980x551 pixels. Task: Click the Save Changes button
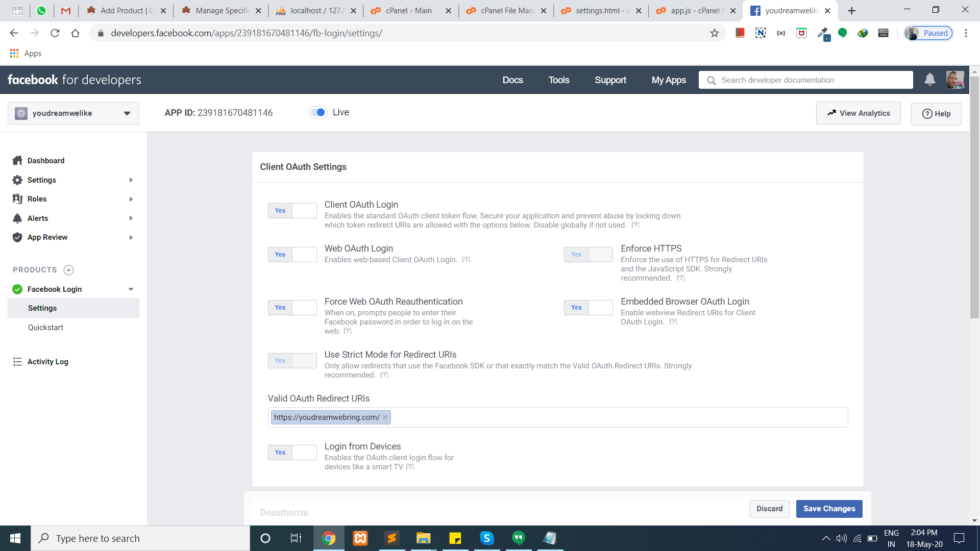[x=829, y=509]
